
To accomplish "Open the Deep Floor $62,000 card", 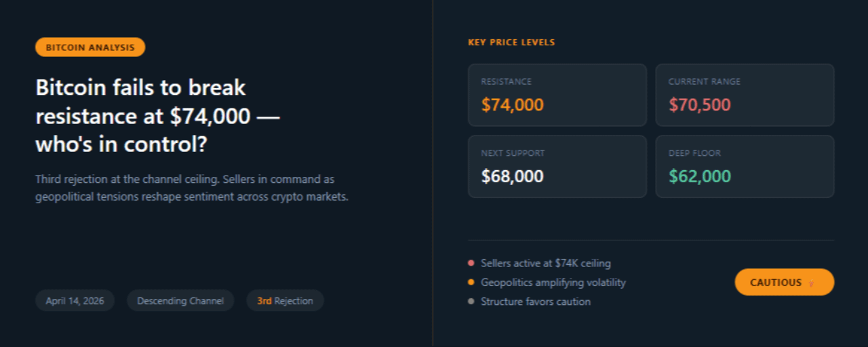I will 744,167.
